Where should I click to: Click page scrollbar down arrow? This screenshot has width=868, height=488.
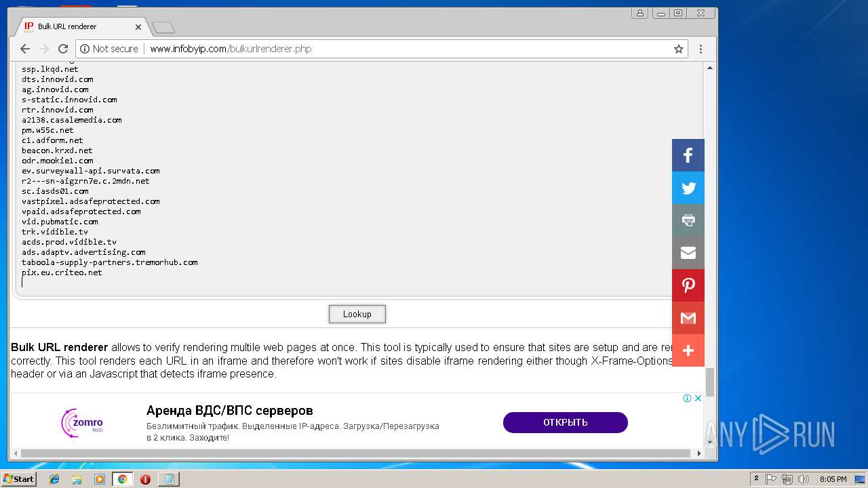(710, 442)
